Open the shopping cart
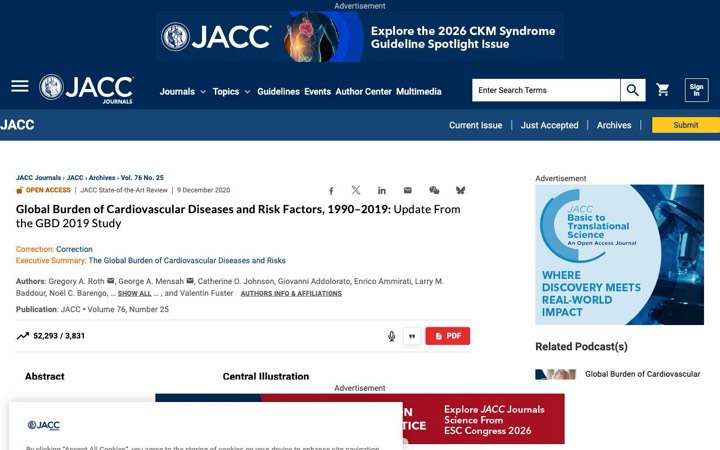Viewport: 720px width, 450px height. pyautogui.click(x=663, y=90)
